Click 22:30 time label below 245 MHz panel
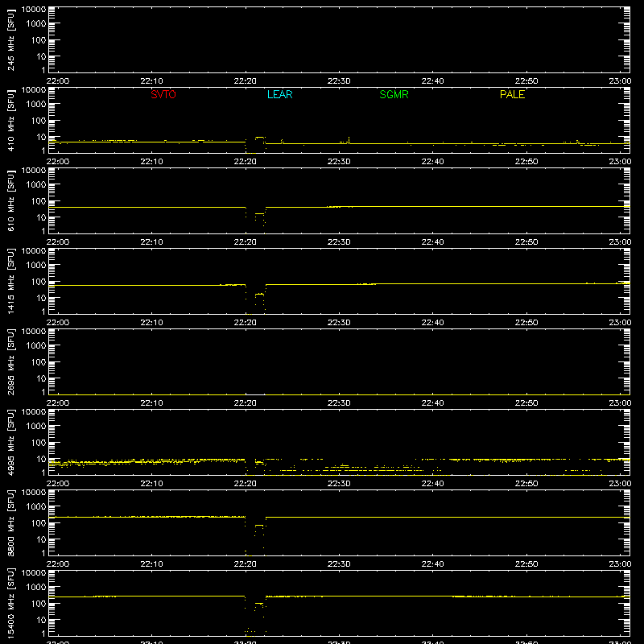The height and width of the screenshot is (644, 644). [x=339, y=81]
